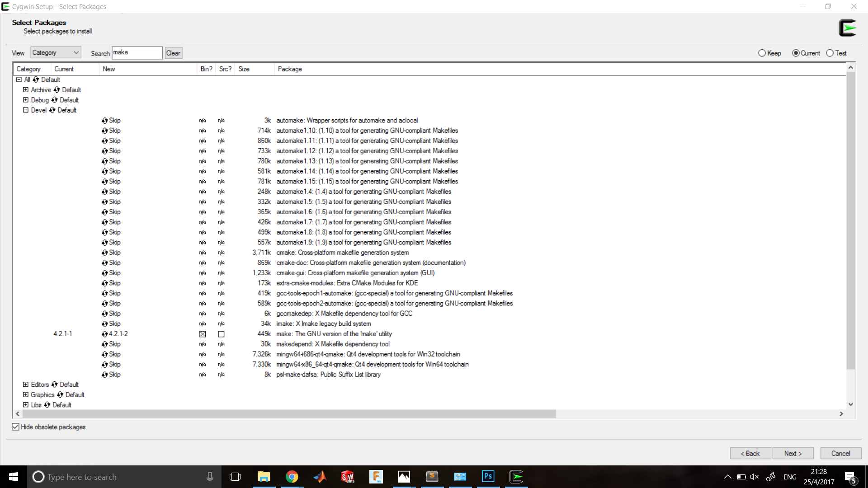Click the cycle icon next to Archive Default
868x488 pixels.
pyautogui.click(x=57, y=90)
